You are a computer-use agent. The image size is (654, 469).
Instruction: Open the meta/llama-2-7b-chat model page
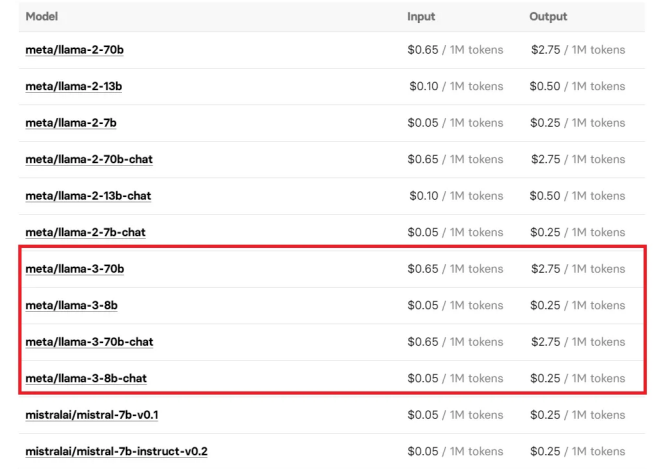click(86, 232)
